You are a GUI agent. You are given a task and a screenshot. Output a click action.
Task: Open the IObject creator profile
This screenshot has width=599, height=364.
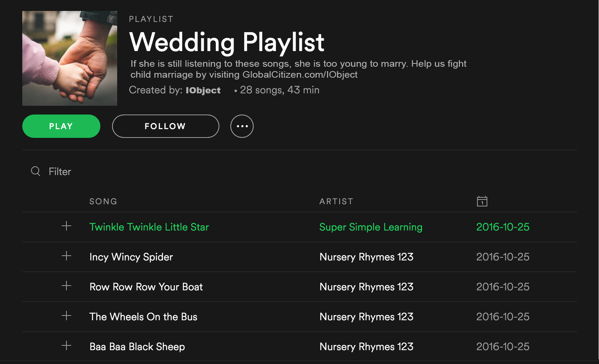(203, 90)
